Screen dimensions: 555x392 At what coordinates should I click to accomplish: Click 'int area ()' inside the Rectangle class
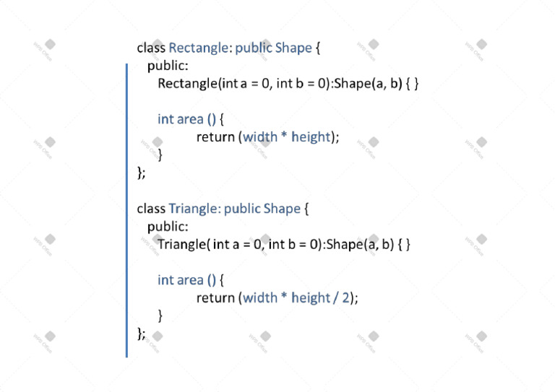(x=186, y=119)
